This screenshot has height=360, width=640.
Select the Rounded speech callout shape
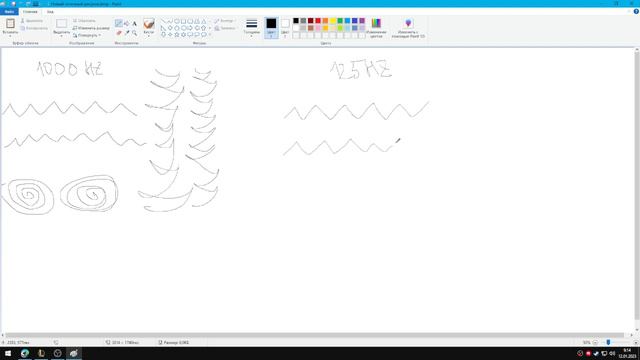(190, 35)
